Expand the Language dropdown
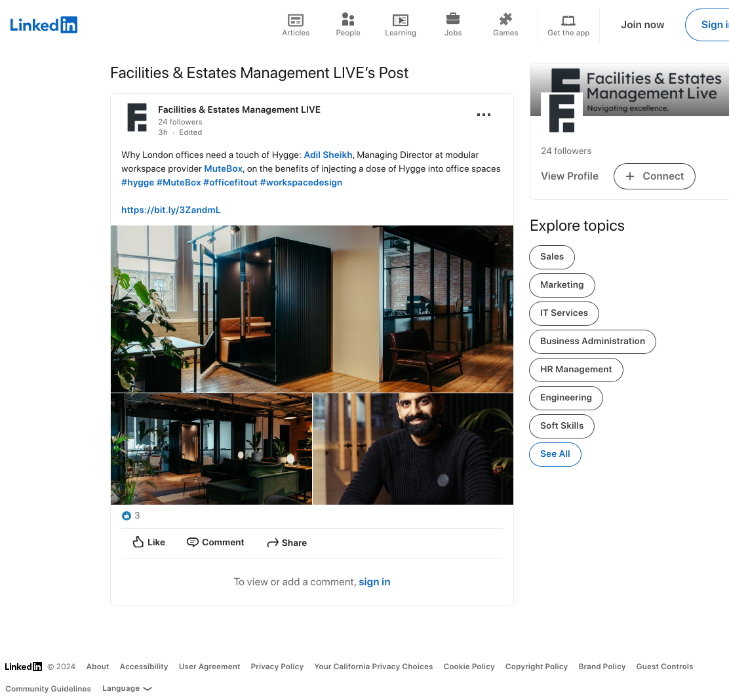729x700 pixels. point(127,688)
